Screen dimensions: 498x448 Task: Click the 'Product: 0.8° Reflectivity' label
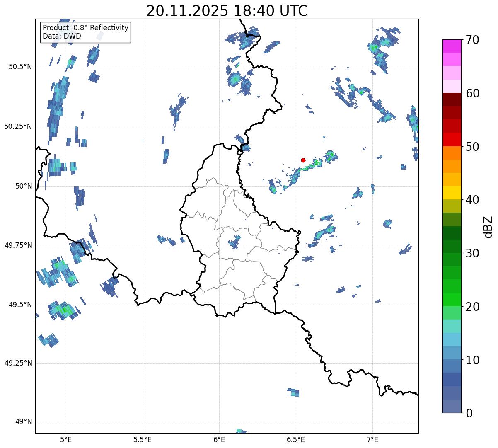tap(86, 28)
